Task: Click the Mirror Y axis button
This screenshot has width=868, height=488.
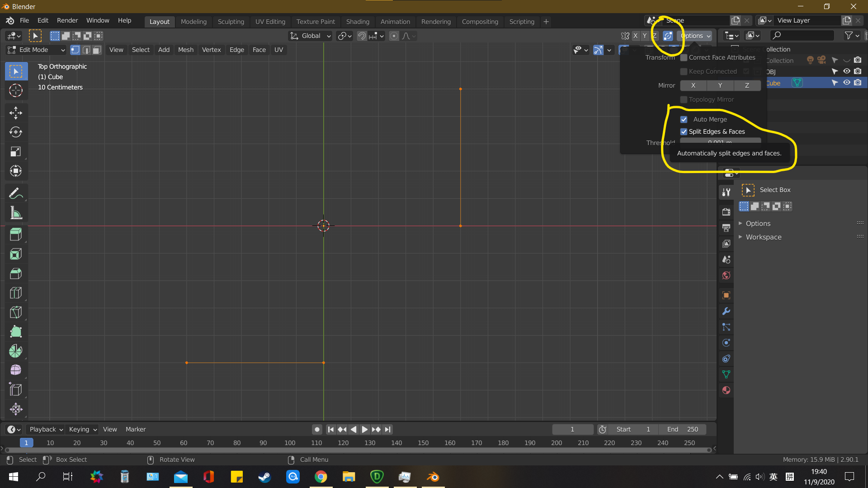Action: click(720, 85)
